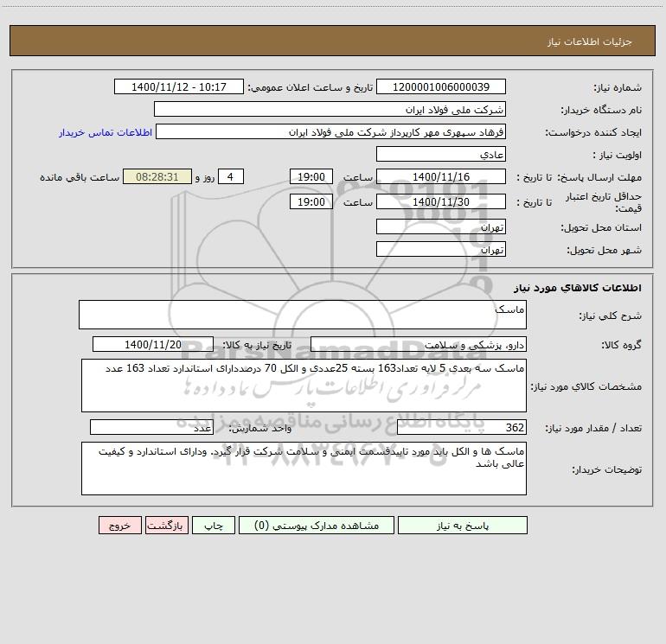Click quantity field showing 362
The image size is (666, 644).
point(462,428)
